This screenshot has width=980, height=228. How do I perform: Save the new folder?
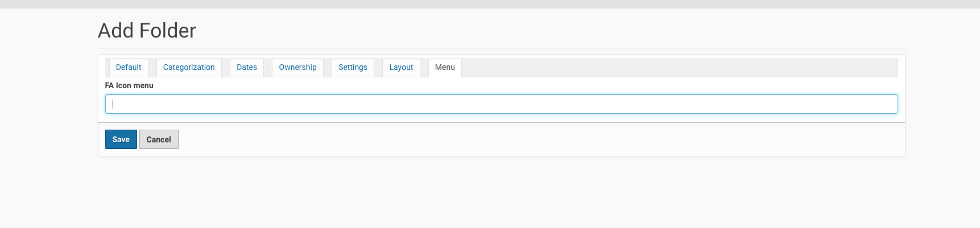(x=121, y=139)
